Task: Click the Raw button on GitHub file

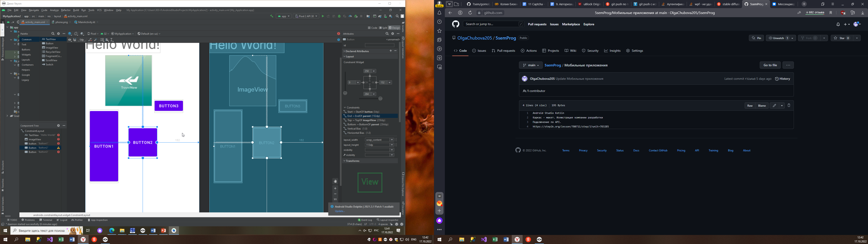Action: click(750, 106)
